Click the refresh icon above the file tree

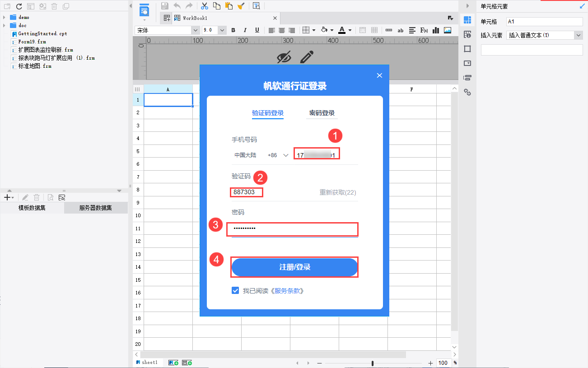pos(19,6)
